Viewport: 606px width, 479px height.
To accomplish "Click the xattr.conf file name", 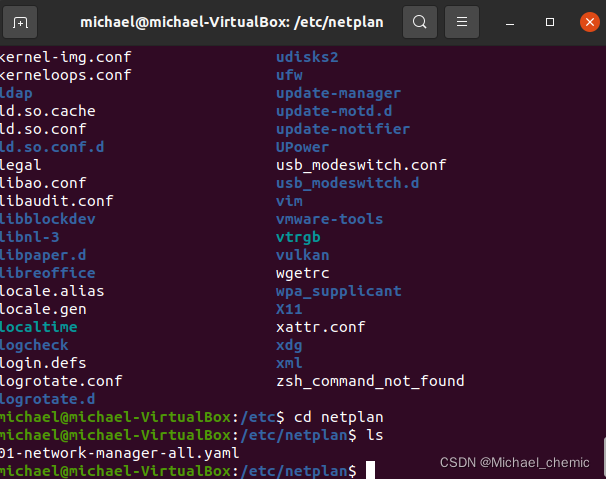I will coord(320,327).
